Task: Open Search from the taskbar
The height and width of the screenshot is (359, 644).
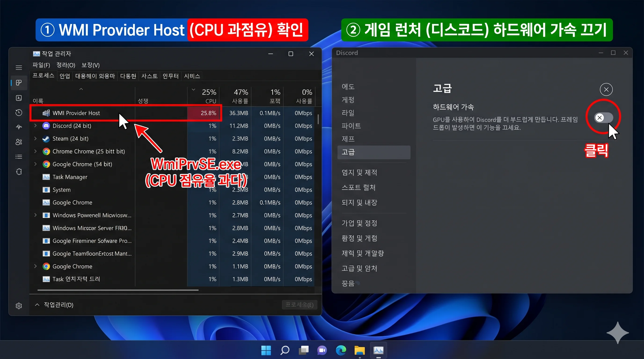Action: tap(285, 350)
